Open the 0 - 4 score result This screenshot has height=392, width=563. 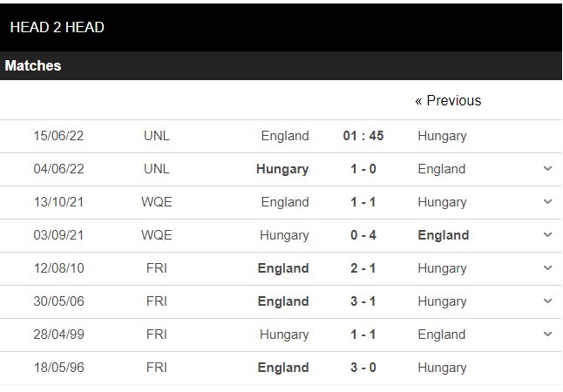pos(363,235)
